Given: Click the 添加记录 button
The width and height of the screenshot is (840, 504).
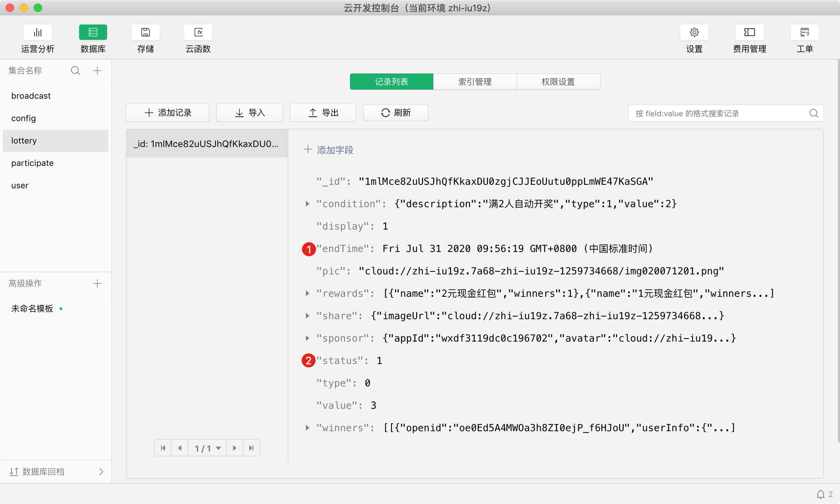Looking at the screenshot, I should tap(168, 113).
